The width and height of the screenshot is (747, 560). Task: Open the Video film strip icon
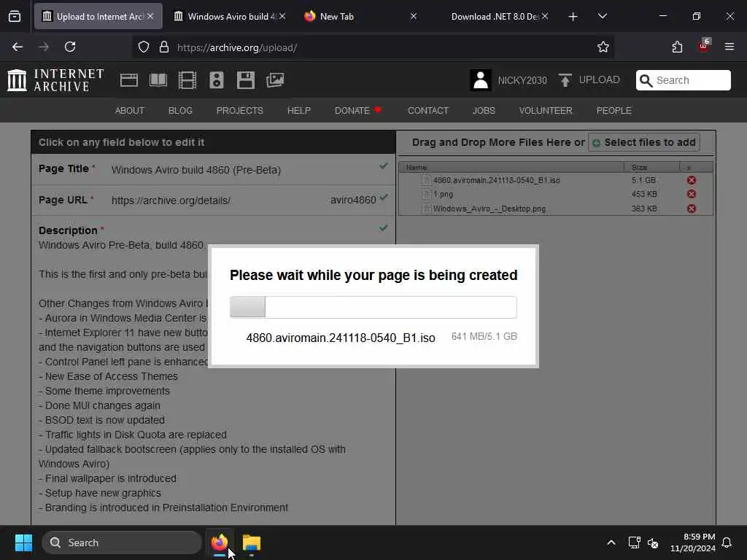(187, 80)
